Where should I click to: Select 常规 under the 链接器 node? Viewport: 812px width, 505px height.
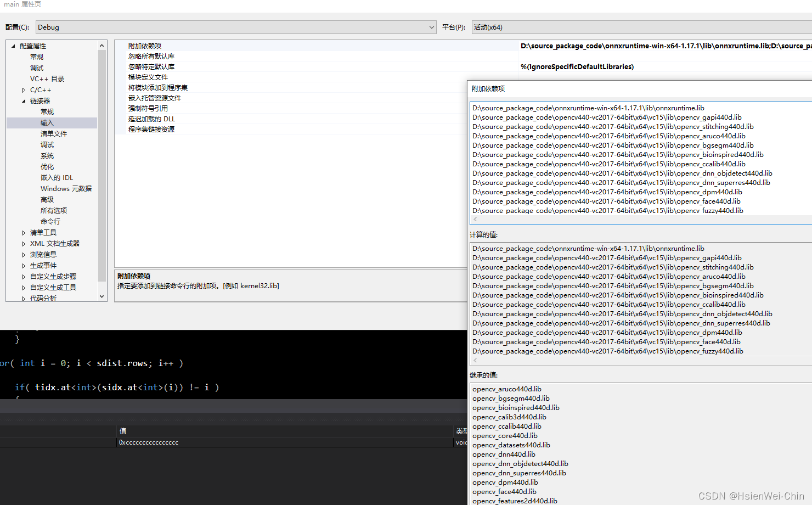47,112
